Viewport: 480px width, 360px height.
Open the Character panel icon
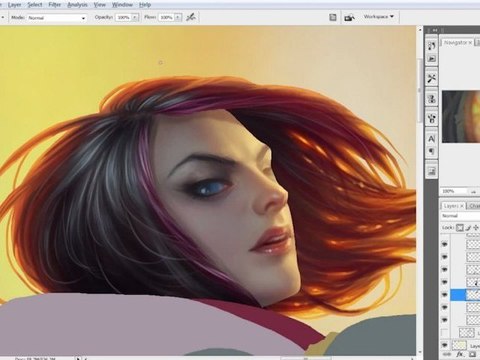432,139
